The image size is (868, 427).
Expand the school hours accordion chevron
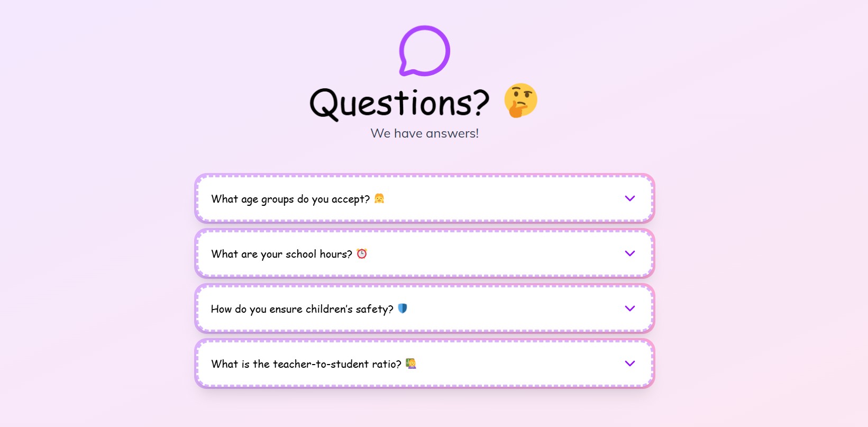[629, 253]
